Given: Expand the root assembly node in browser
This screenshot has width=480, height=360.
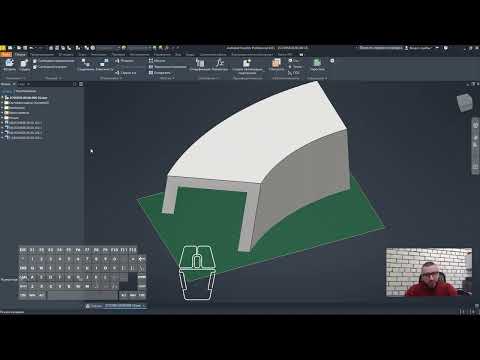Looking at the screenshot, I should (x=2, y=98).
